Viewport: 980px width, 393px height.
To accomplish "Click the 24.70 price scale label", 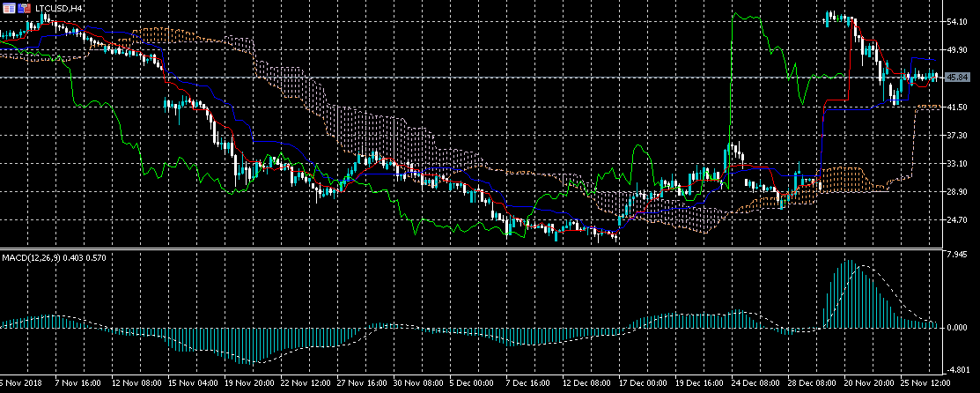I will click(x=957, y=220).
